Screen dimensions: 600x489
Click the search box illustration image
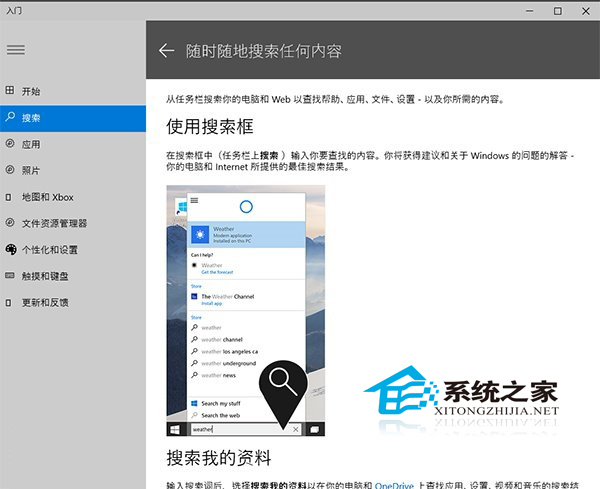tap(246, 311)
